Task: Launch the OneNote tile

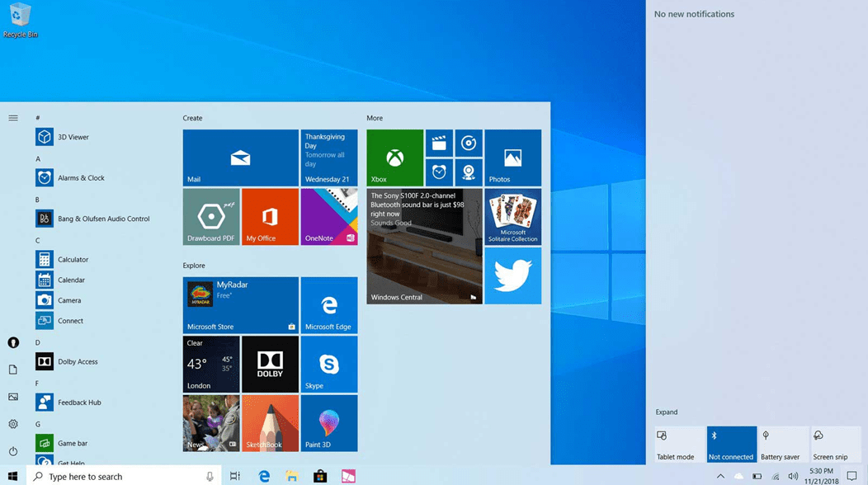Action: point(329,217)
